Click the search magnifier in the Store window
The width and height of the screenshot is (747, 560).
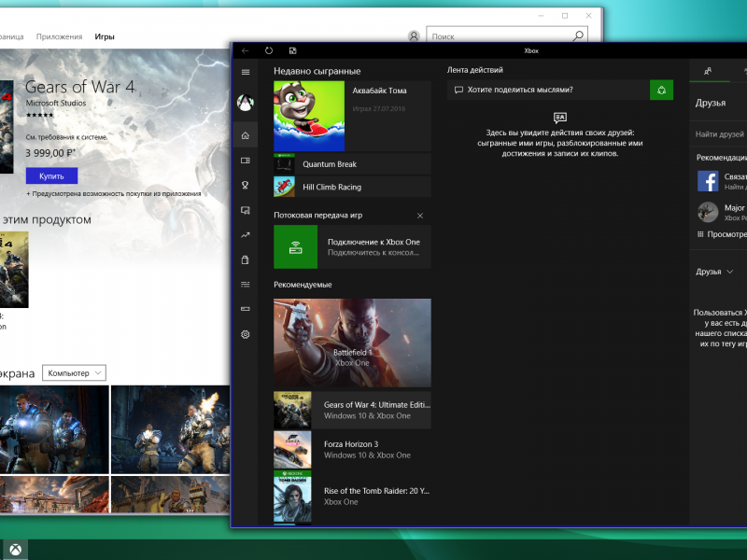click(578, 35)
